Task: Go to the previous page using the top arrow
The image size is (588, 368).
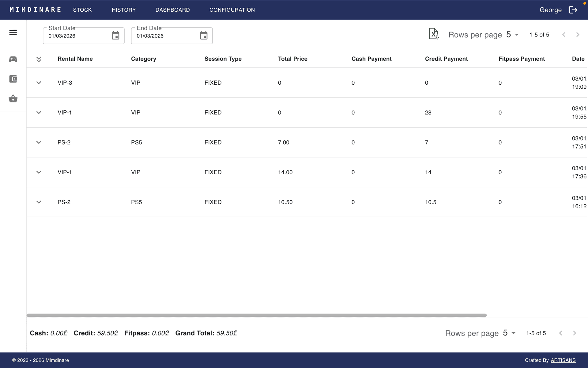Action: tap(564, 35)
